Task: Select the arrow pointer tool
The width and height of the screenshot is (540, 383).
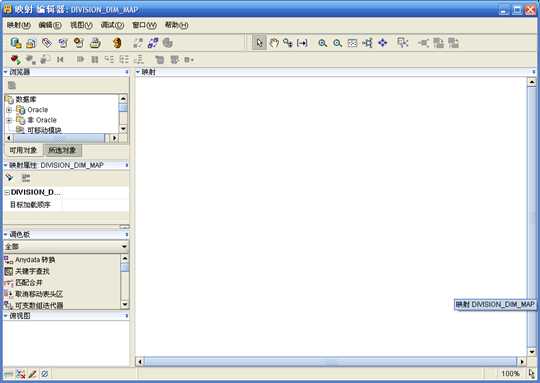Action: pyautogui.click(x=259, y=43)
